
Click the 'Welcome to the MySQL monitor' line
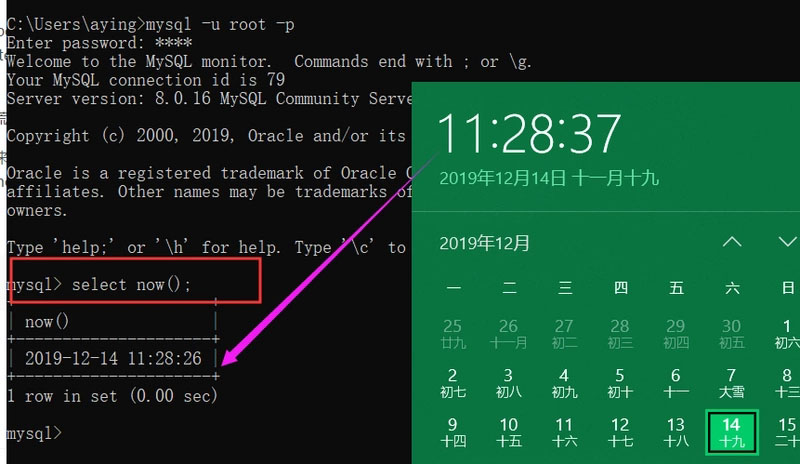click(x=269, y=62)
